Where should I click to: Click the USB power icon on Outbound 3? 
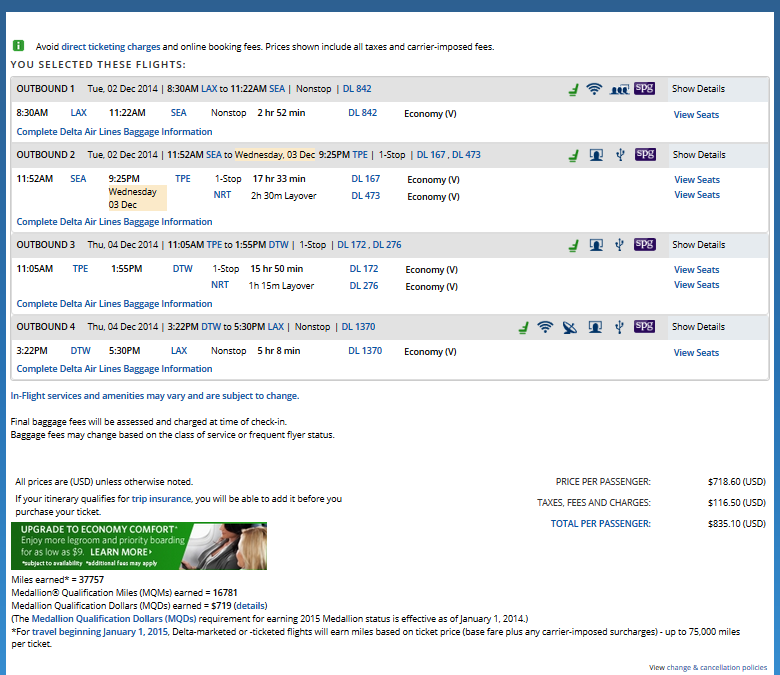pyautogui.click(x=620, y=244)
